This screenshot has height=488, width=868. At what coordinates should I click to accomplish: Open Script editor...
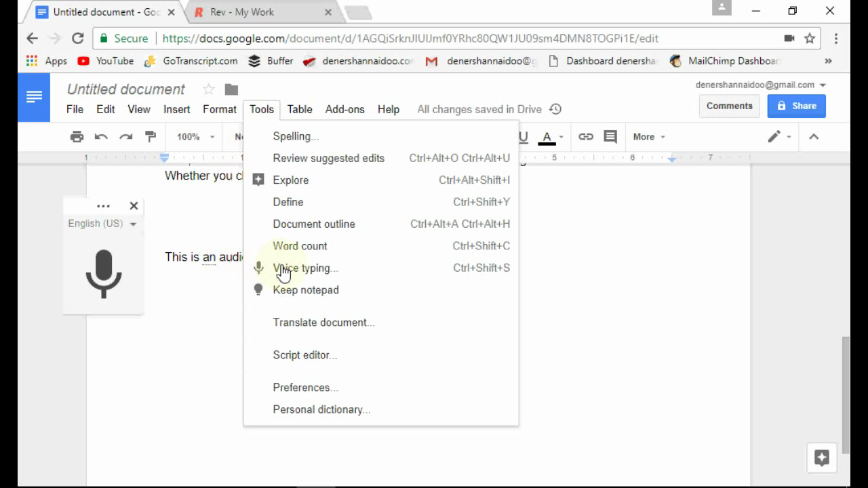pyautogui.click(x=381, y=355)
